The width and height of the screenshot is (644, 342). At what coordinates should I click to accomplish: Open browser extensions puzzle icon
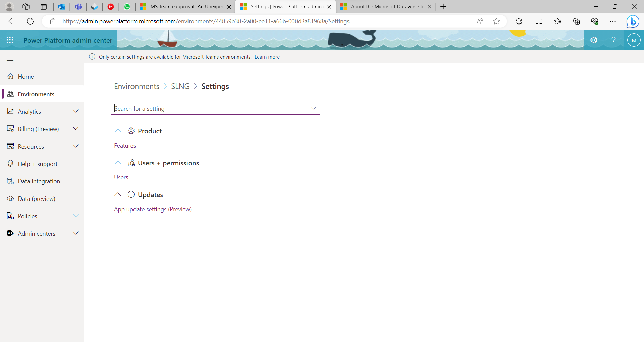519,21
